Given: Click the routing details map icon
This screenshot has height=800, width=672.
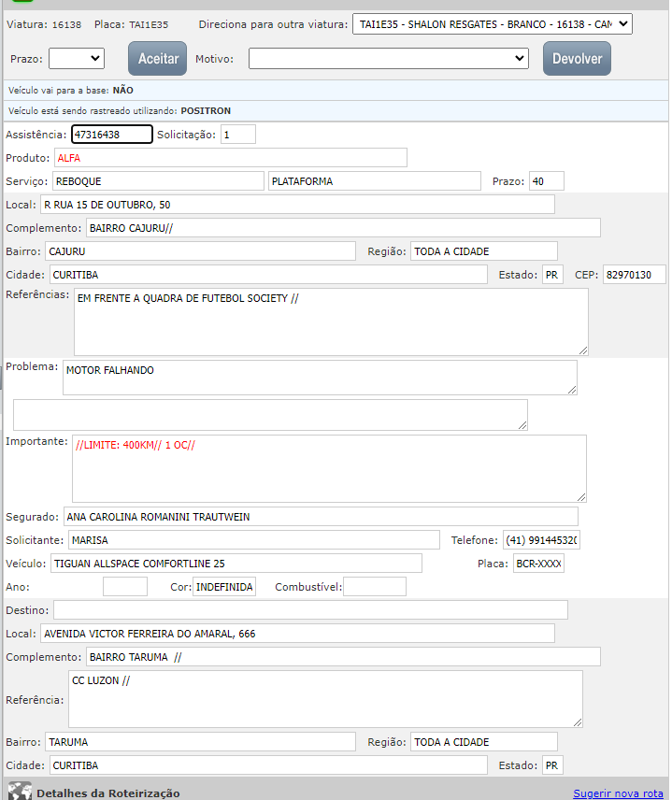Looking at the screenshot, I should (20, 791).
